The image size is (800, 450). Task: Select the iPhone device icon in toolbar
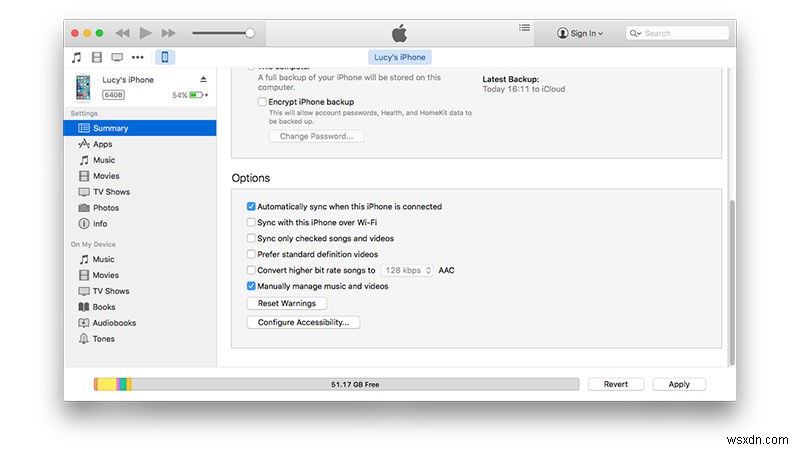pos(165,57)
